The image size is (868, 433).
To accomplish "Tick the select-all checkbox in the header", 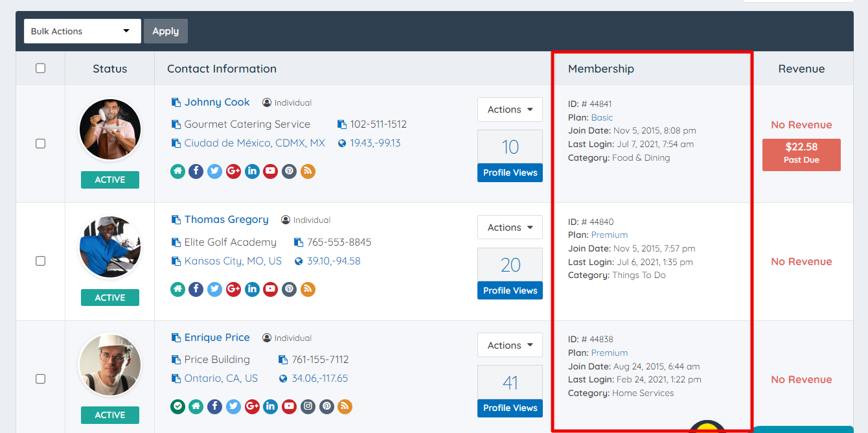I will 40,68.
